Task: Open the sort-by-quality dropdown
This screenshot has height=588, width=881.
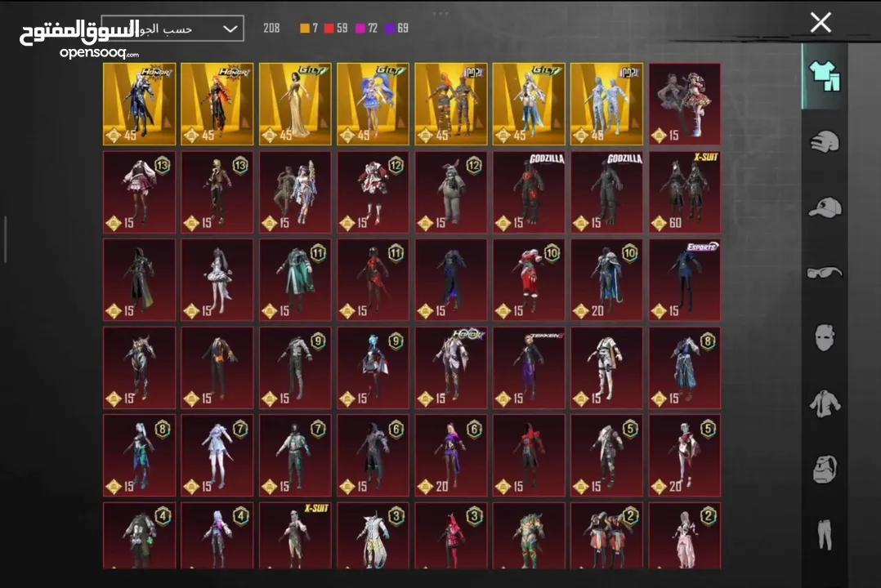Action: [172, 28]
